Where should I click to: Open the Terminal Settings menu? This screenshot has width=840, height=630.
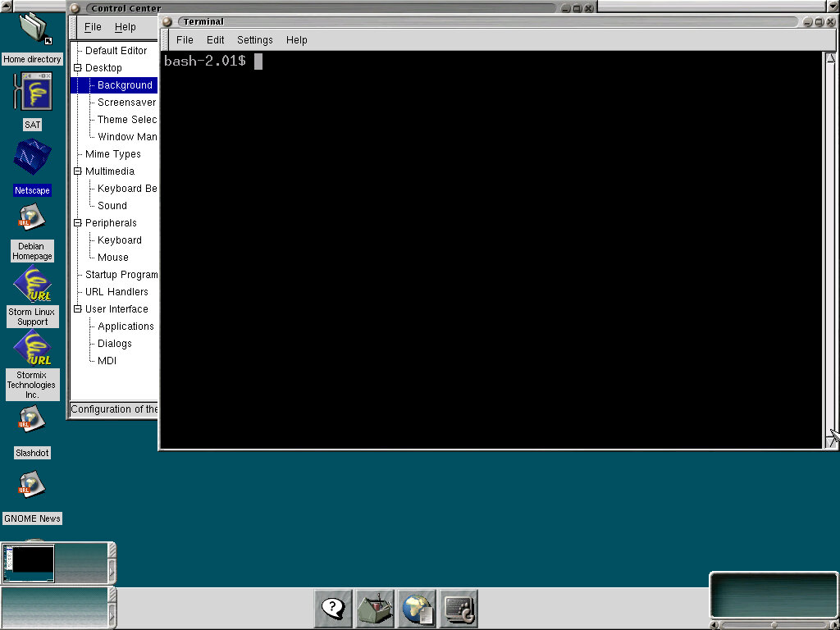[x=254, y=39]
